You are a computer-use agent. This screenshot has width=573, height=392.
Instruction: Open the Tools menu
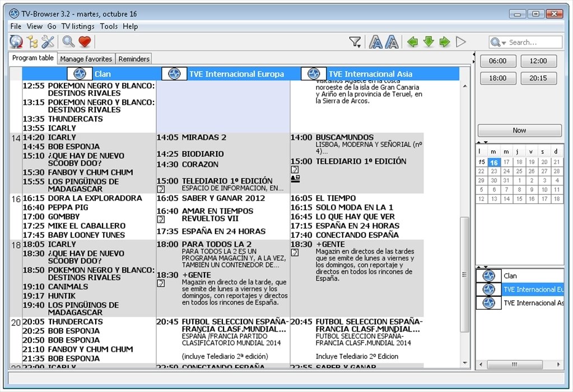[109, 26]
